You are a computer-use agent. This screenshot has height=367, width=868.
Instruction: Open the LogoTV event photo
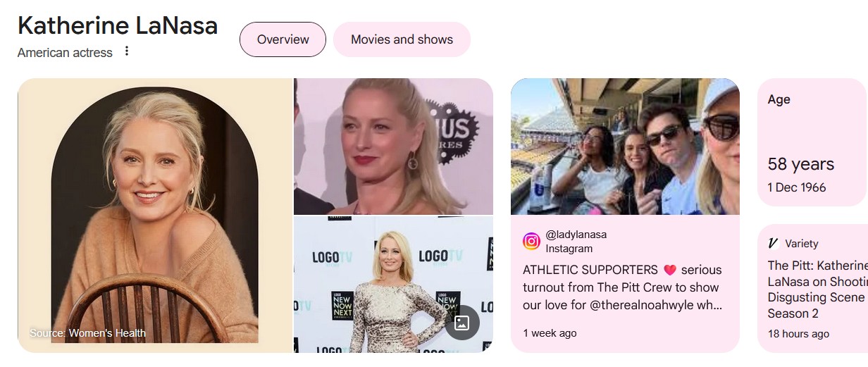coord(393,285)
